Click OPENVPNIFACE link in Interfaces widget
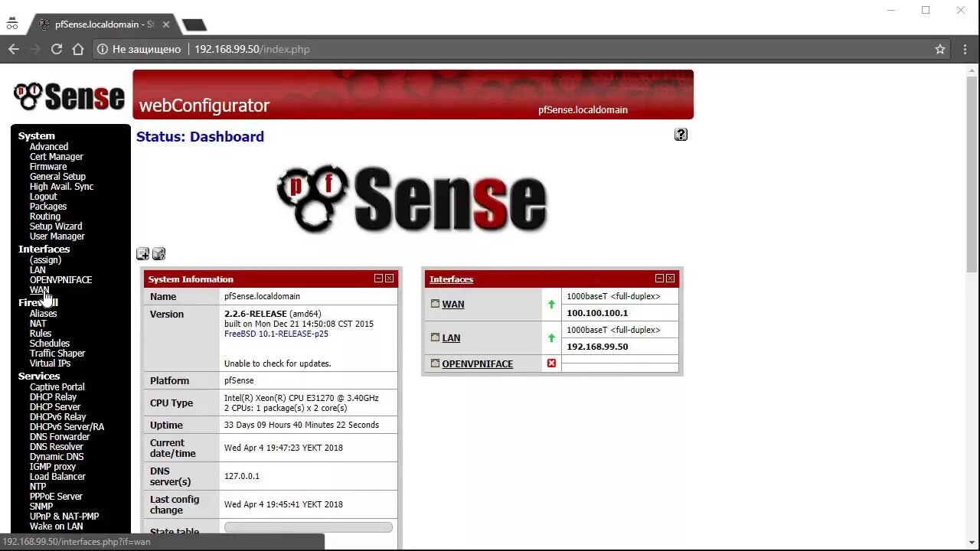 (x=478, y=364)
